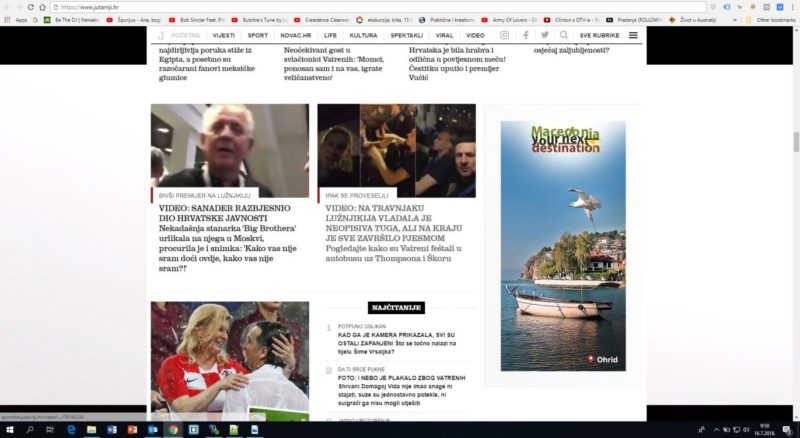The image size is (800, 438).
Task: Click the browser address bar
Action: click(x=378, y=7)
